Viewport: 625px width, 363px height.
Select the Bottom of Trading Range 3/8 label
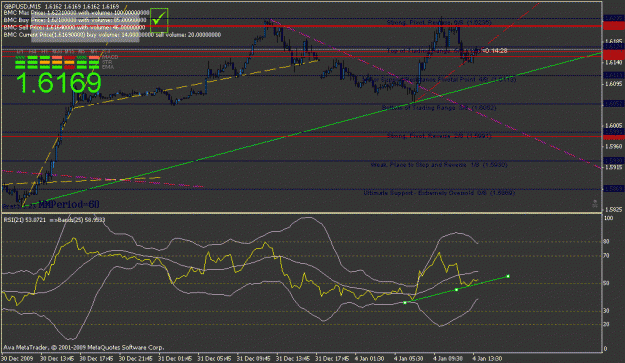439,108
